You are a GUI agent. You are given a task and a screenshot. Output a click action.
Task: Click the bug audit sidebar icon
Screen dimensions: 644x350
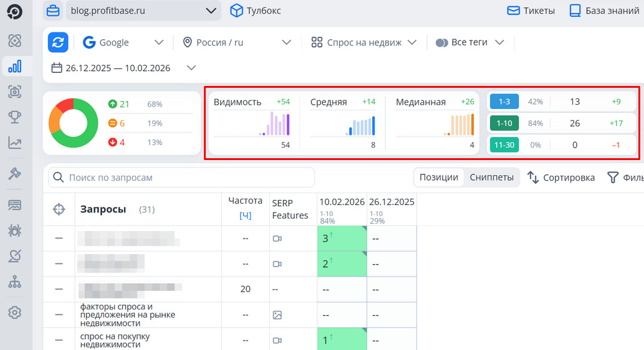pos(16,230)
